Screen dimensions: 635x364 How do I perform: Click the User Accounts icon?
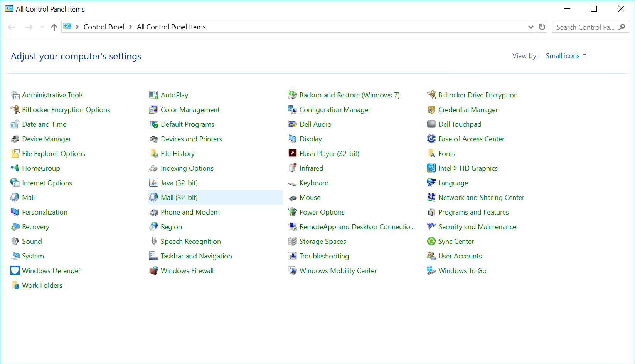coord(431,256)
